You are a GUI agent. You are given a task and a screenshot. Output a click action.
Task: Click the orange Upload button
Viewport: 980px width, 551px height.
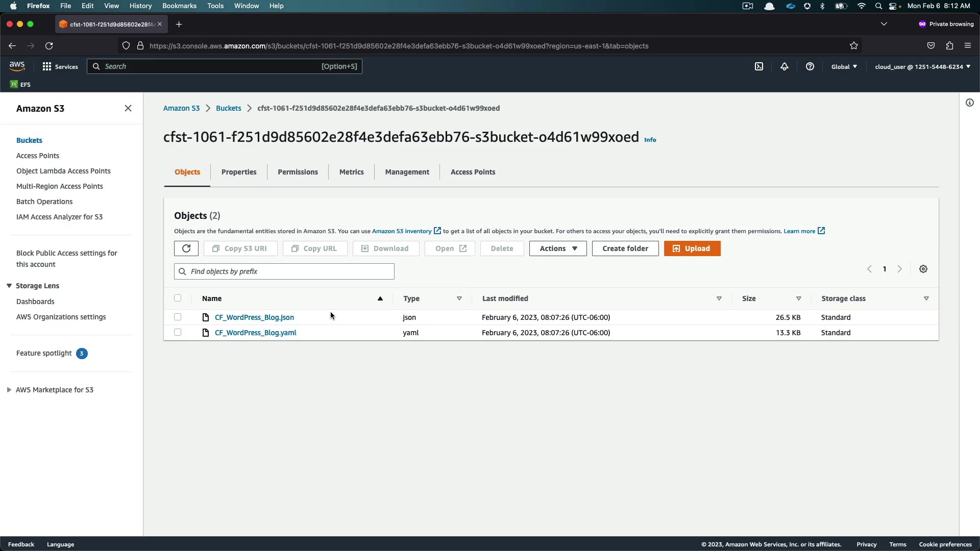pyautogui.click(x=692, y=248)
